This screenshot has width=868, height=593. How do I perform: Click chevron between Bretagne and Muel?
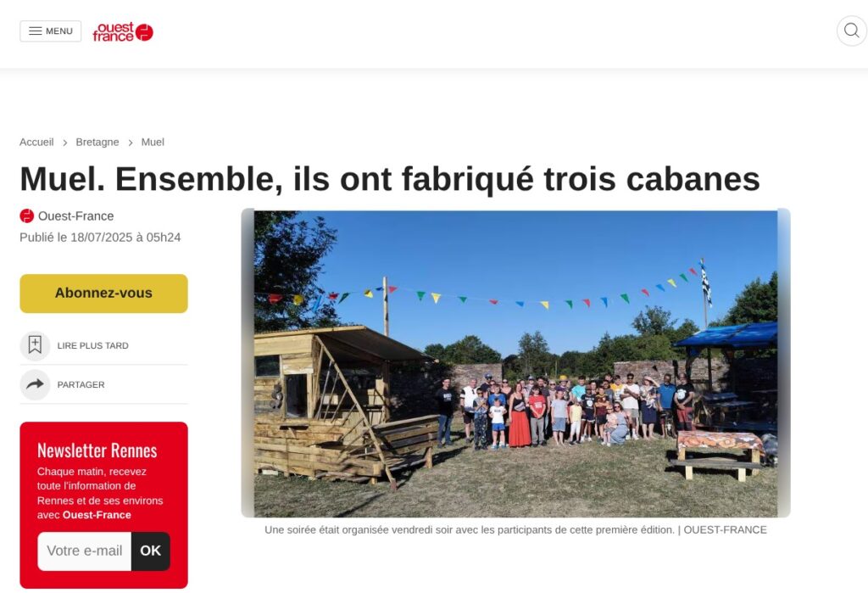pyautogui.click(x=131, y=143)
